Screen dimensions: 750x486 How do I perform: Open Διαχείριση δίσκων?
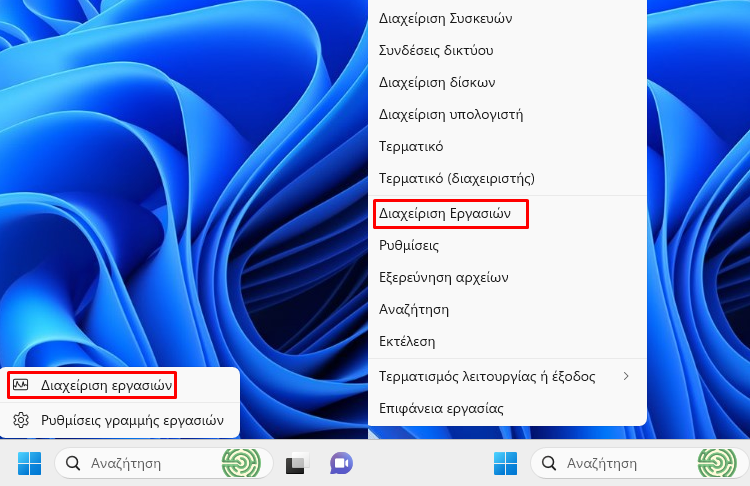pos(507,82)
